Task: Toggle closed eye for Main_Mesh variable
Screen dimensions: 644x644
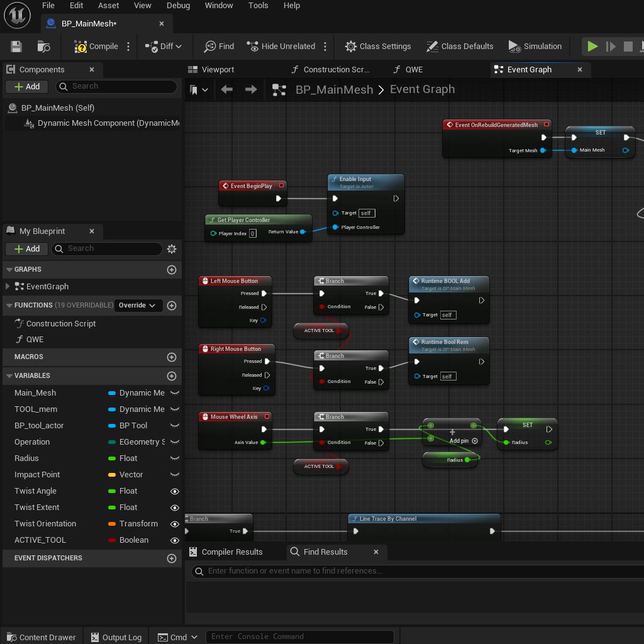Action: coord(175,393)
